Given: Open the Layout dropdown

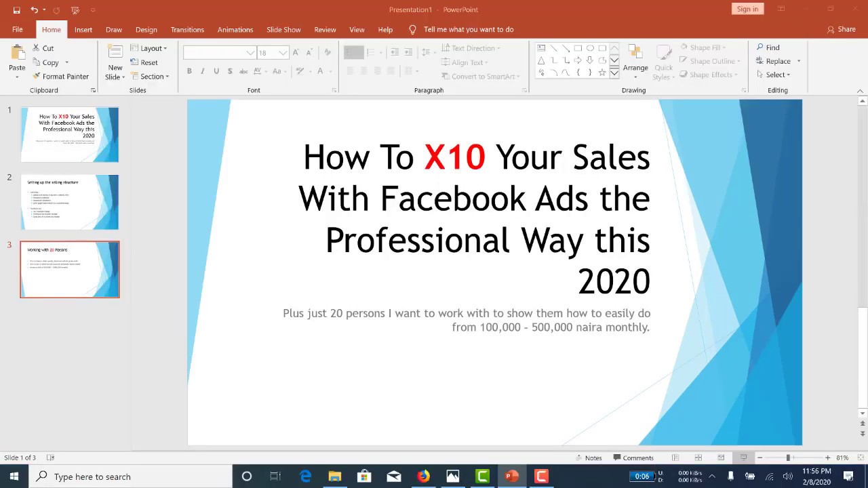Looking at the screenshot, I should [x=149, y=48].
